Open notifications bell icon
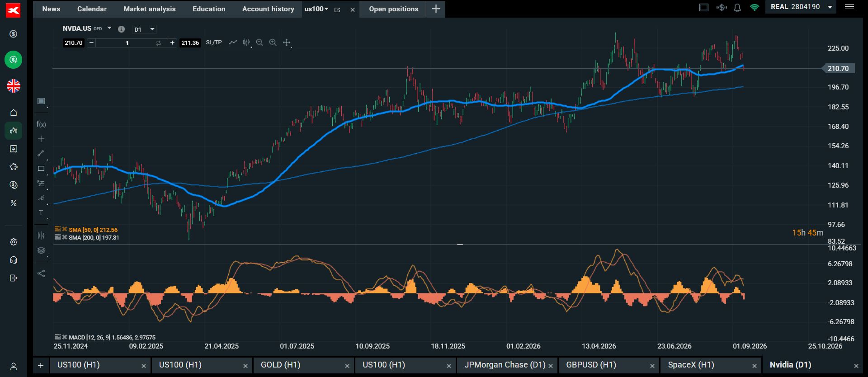This screenshot has height=377, width=868. [737, 8]
